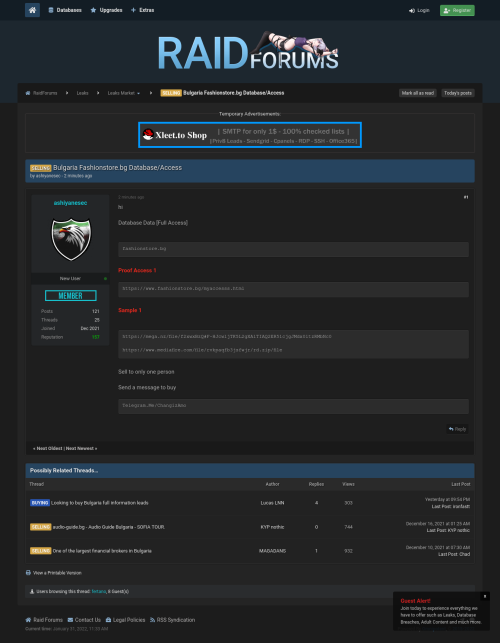This screenshot has width=500, height=643.
Task: Open fortuna user browsing this thread
Action: pos(99,591)
